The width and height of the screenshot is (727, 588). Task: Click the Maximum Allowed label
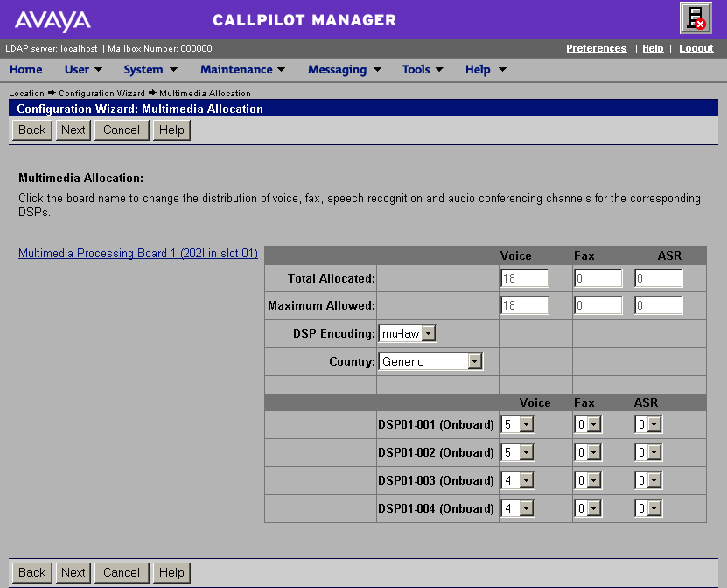coord(322,305)
